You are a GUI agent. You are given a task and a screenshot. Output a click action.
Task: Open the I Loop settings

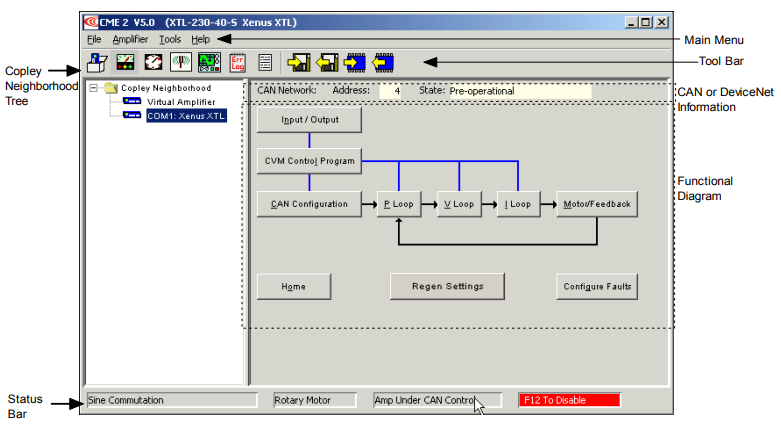tap(518, 204)
